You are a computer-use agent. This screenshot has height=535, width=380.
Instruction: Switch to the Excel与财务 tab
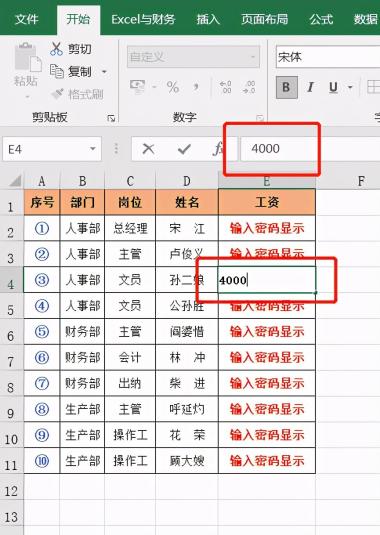143,19
